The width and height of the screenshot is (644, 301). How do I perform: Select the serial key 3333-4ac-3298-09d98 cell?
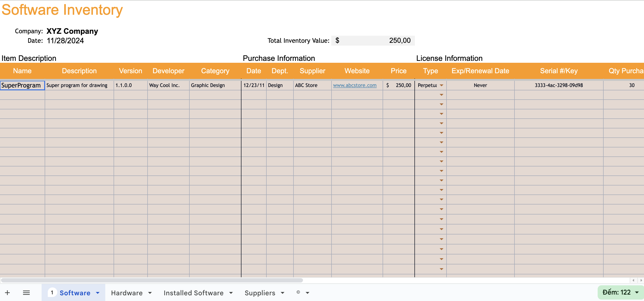point(558,85)
